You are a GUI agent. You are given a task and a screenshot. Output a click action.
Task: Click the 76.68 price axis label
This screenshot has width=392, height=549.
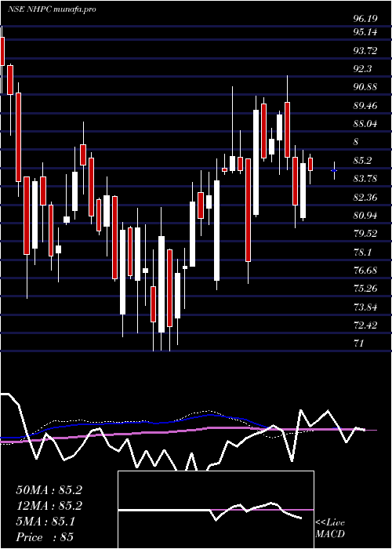pyautogui.click(x=365, y=271)
